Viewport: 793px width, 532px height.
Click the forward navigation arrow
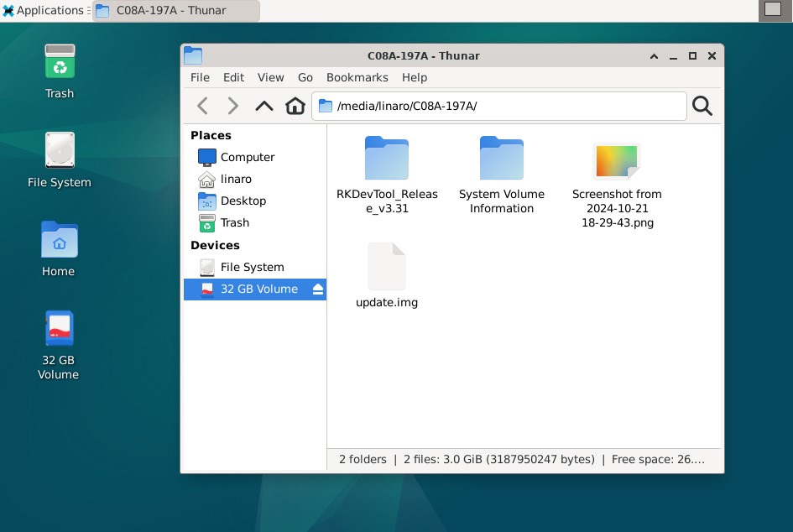[x=233, y=105]
